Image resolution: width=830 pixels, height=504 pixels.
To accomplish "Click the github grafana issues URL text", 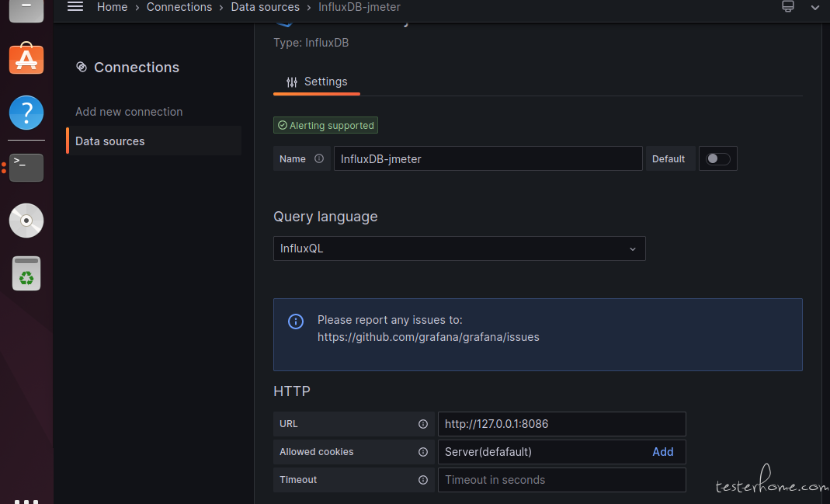I will [429, 337].
